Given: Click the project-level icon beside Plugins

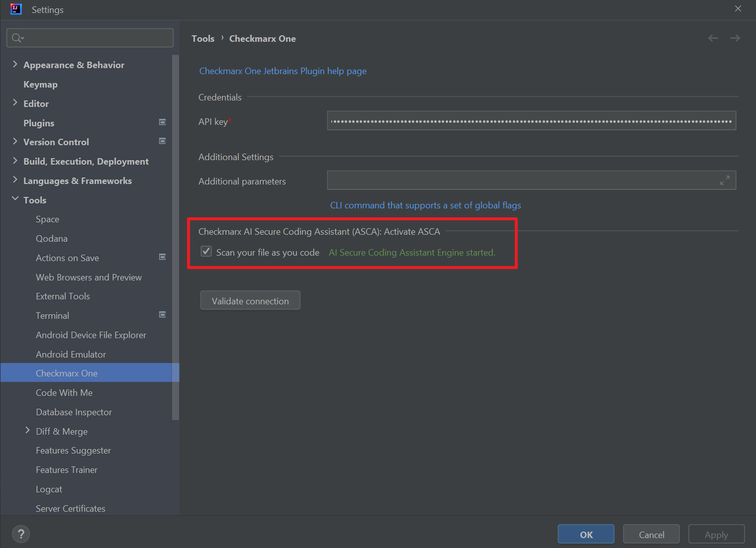Looking at the screenshot, I should click(162, 122).
